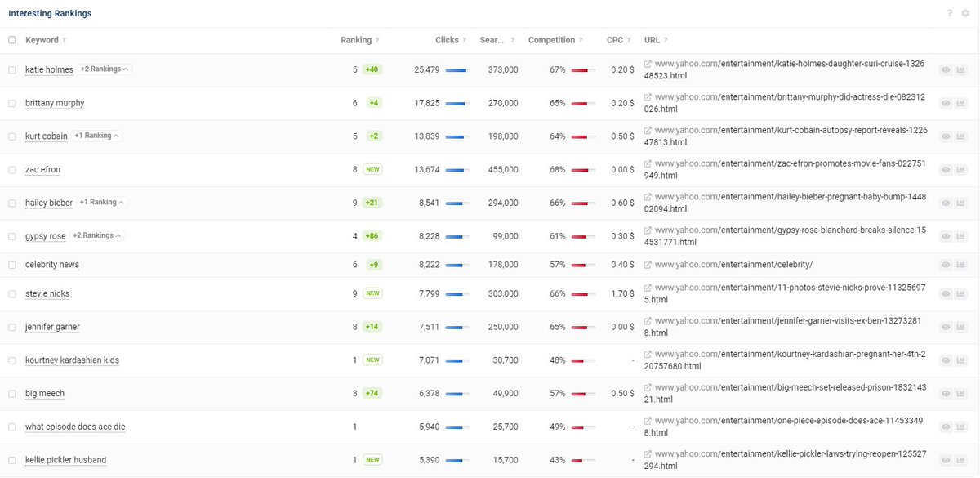Open settings gear in Interesting Rankings header
Image resolution: width=980 pixels, height=478 pixels.
click(x=965, y=13)
